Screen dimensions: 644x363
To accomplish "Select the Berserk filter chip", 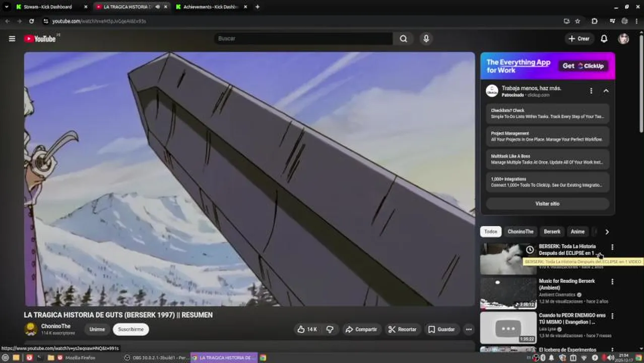I will [x=552, y=232].
